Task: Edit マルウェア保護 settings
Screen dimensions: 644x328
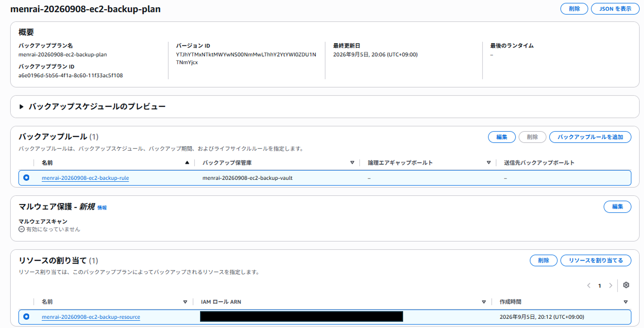Action: pyautogui.click(x=617, y=206)
